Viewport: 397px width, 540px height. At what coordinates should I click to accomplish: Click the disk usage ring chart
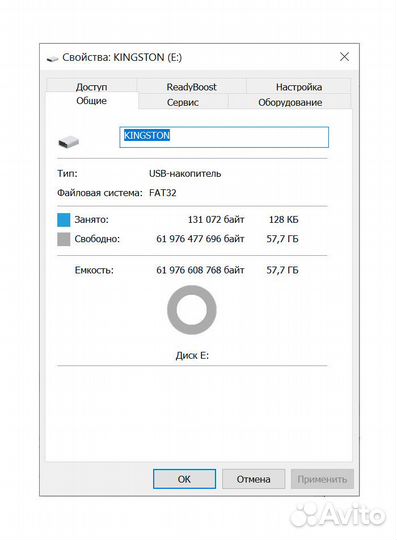point(192,310)
